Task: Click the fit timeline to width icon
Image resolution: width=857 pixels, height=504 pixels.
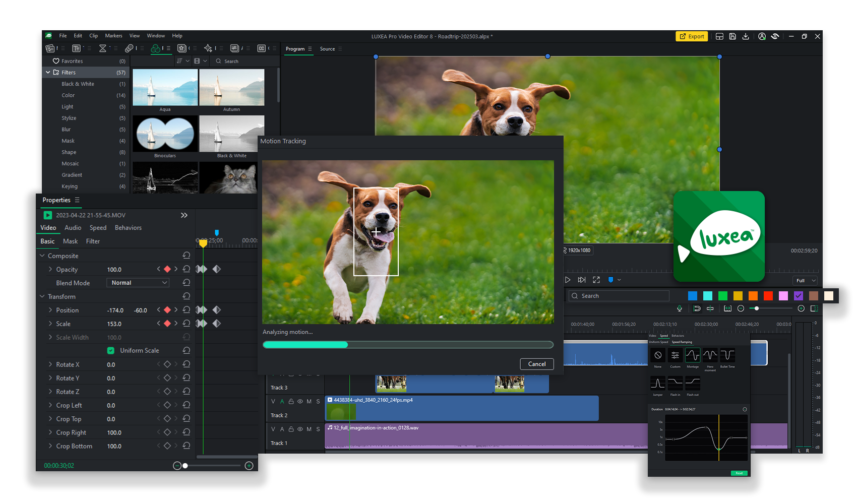Action: pos(727,308)
